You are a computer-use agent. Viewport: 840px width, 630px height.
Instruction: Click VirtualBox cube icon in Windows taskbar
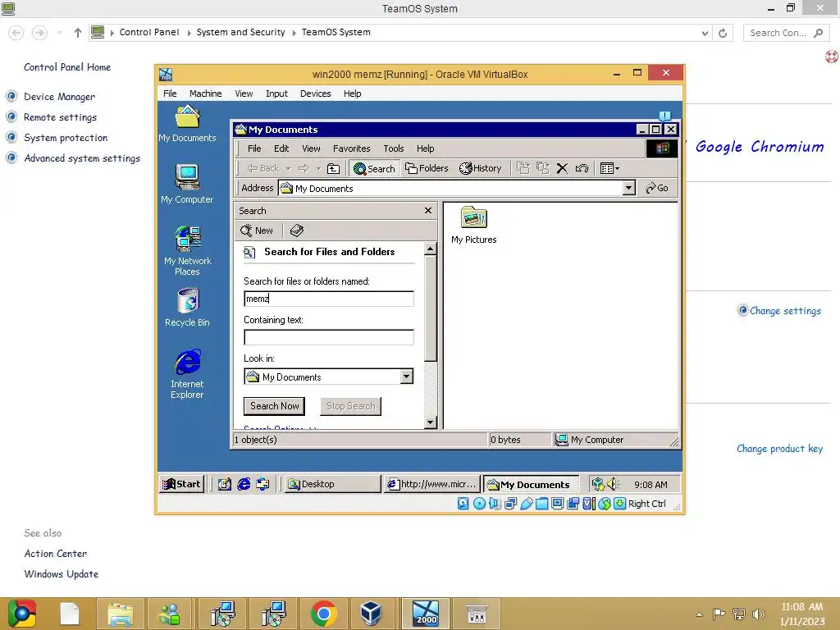(371, 614)
